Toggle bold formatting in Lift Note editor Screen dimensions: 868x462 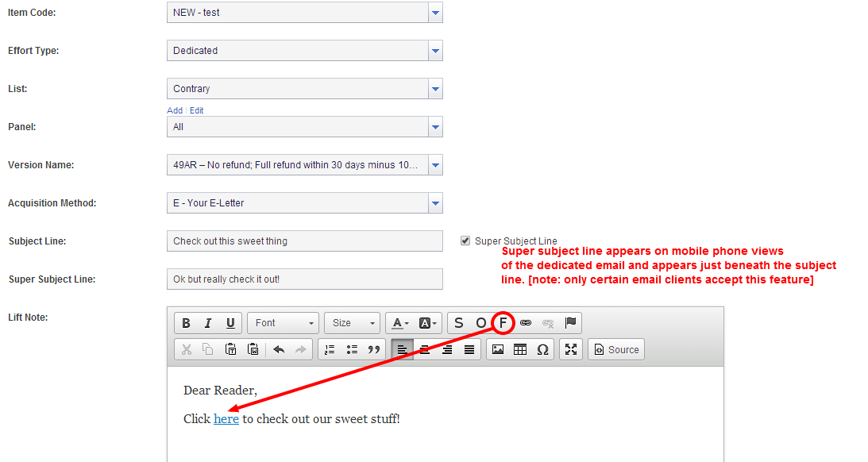186,323
